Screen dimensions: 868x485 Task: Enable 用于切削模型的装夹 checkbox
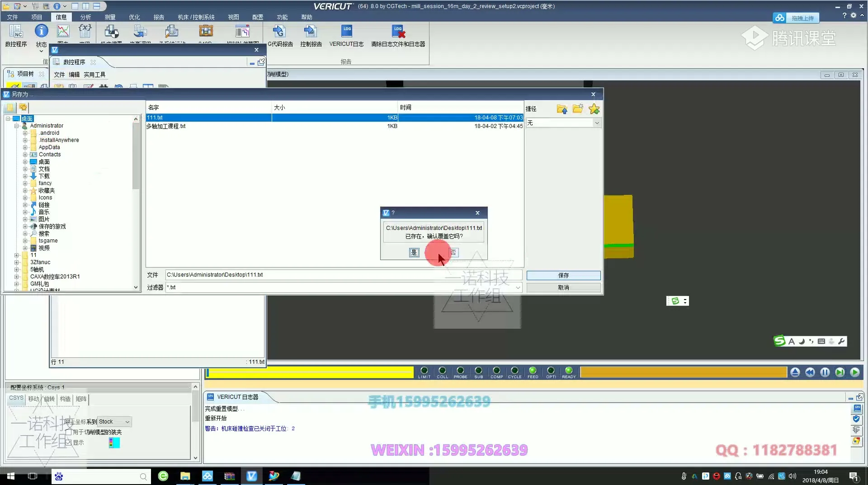point(69,433)
